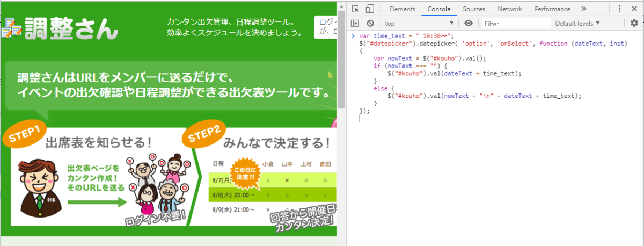Expand the top JavaScript context dropdown
This screenshot has height=246, width=644.
click(420, 23)
